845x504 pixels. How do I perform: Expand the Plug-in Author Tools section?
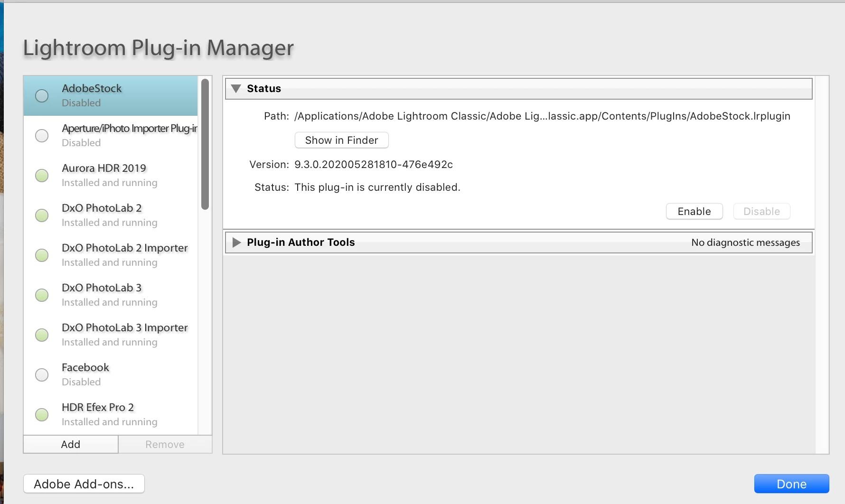pyautogui.click(x=236, y=243)
